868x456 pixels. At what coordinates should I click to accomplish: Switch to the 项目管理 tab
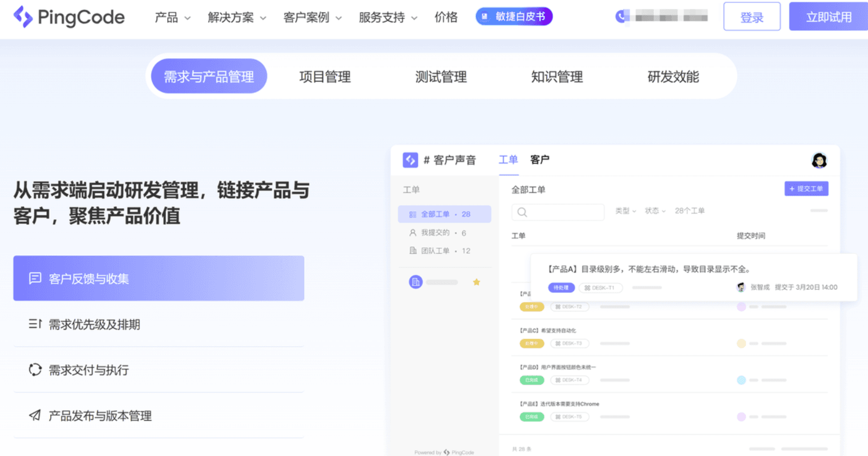point(325,76)
